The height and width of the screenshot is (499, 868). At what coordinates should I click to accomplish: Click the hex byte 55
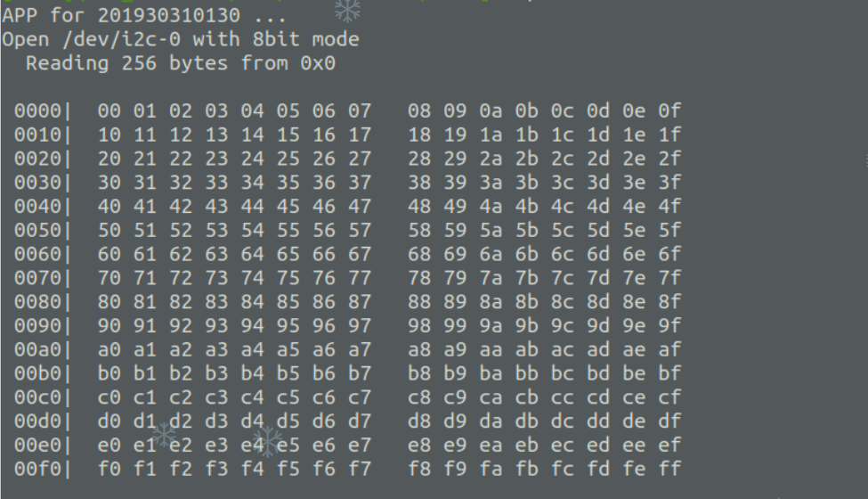288,231
